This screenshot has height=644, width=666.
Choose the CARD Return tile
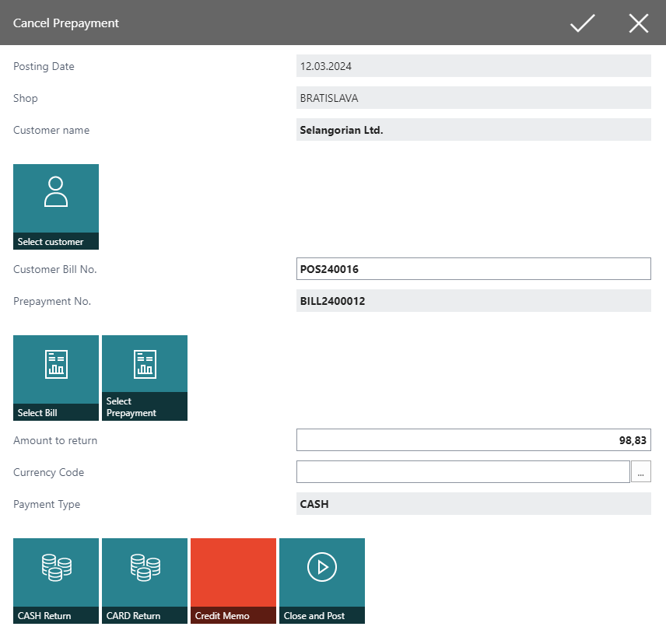145,581
